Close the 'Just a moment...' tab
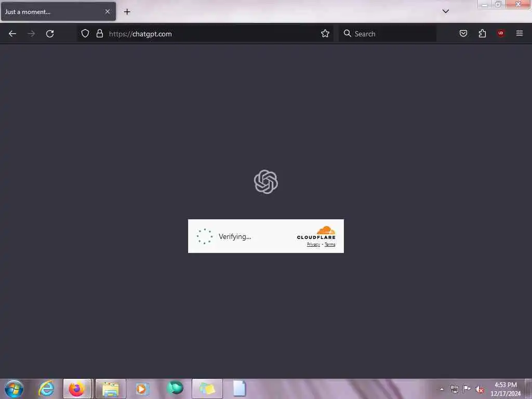532x399 pixels. click(108, 11)
